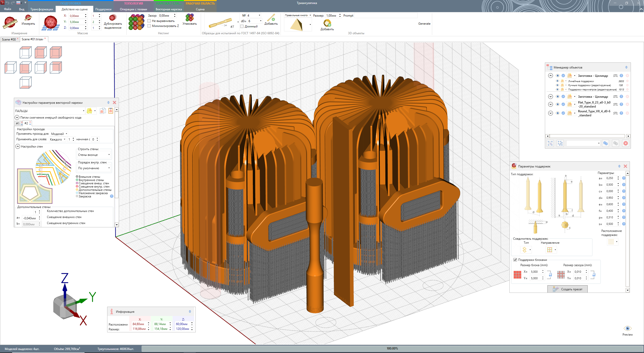
Task: Switch to Векторная нарезка ribbon tab
Action: pos(169,9)
